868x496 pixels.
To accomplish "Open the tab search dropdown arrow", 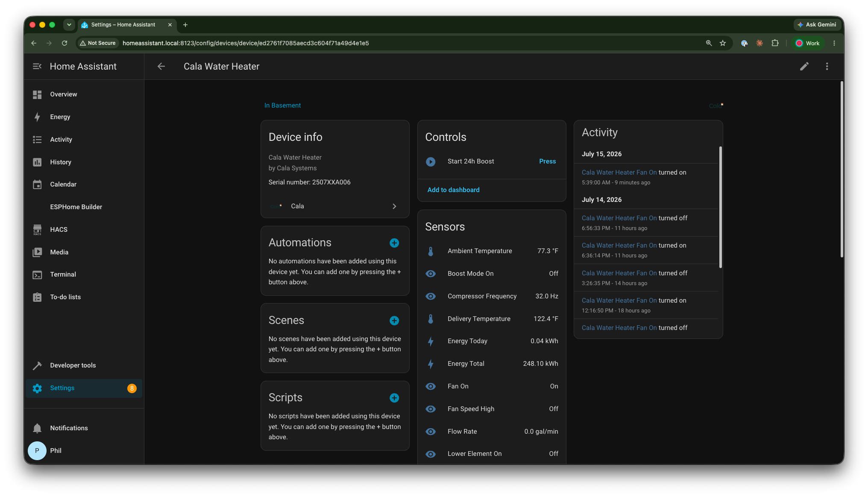I will point(69,25).
